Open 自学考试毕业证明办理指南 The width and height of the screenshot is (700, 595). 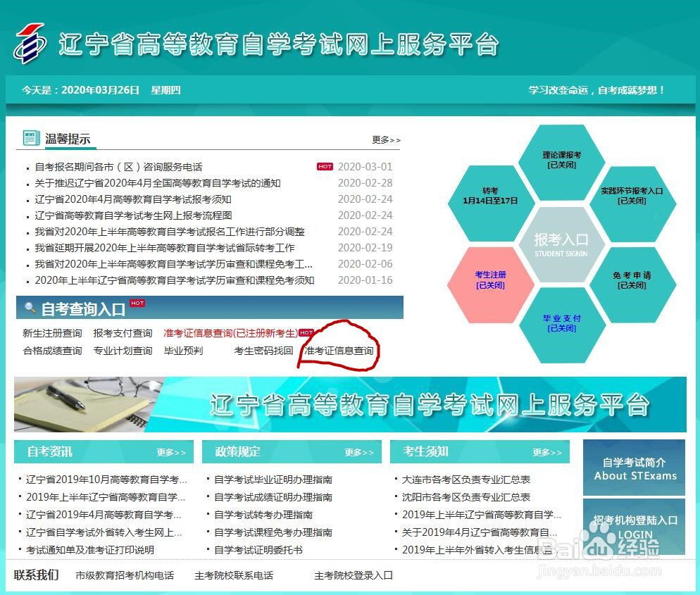(273, 480)
